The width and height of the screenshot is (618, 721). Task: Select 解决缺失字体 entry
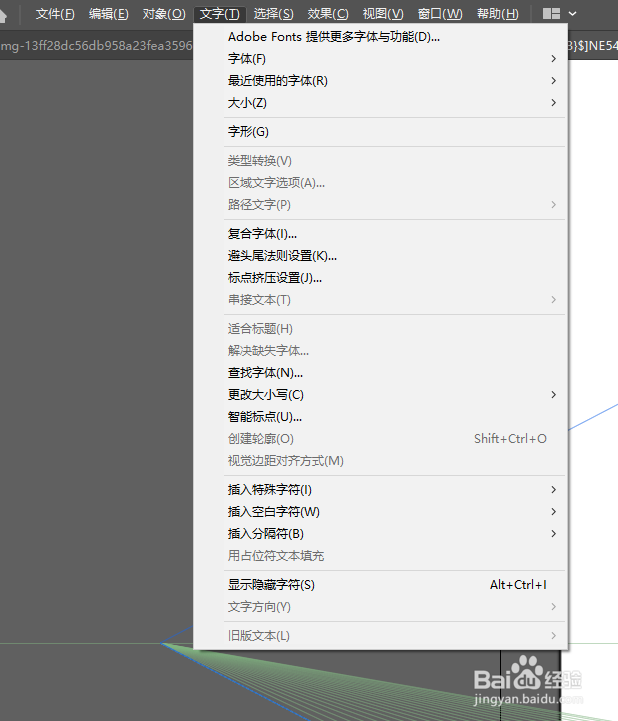381,351
